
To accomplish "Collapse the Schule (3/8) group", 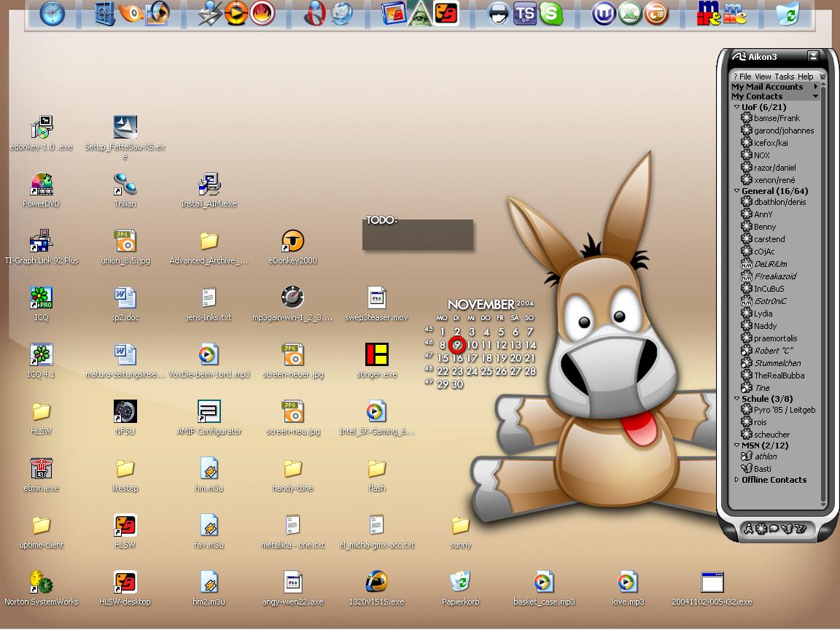I will pyautogui.click(x=736, y=399).
